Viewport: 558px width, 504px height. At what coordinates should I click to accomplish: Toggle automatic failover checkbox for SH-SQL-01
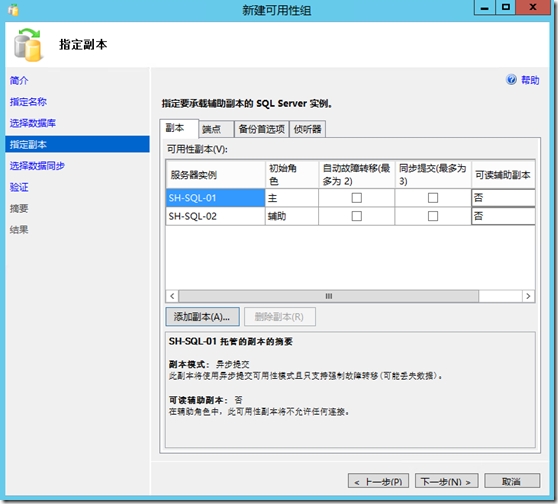pyautogui.click(x=357, y=198)
